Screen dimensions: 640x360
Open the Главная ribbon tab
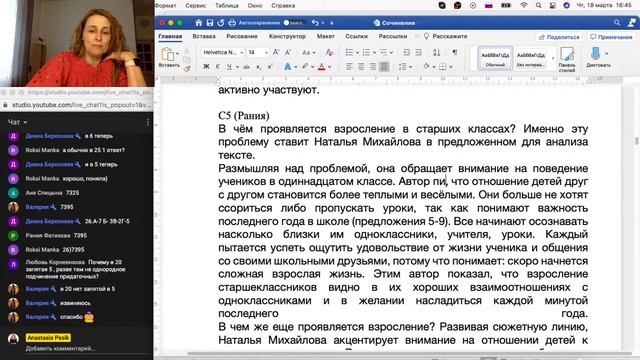pos(170,36)
